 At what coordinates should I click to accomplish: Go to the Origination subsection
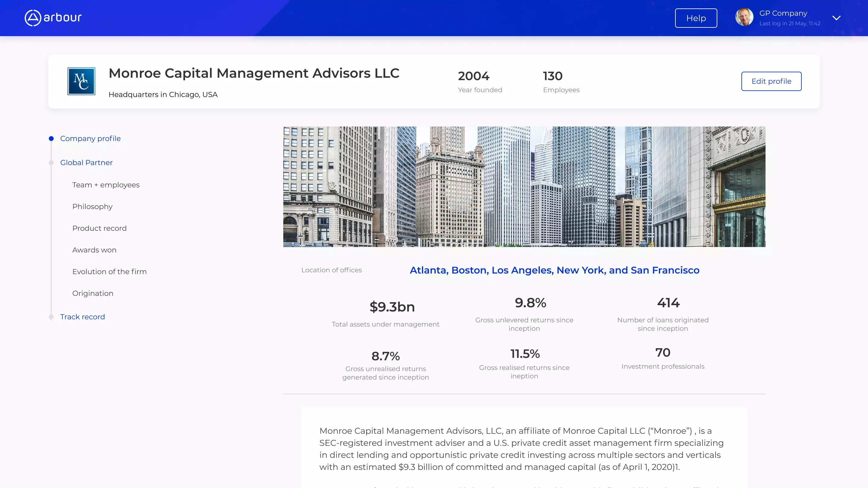pyautogui.click(x=93, y=293)
